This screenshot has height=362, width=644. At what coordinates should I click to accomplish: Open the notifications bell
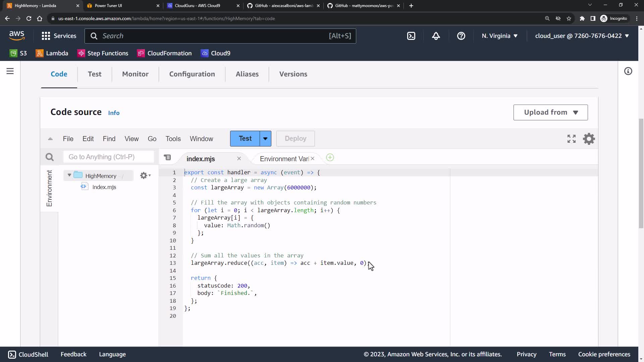coord(436,36)
